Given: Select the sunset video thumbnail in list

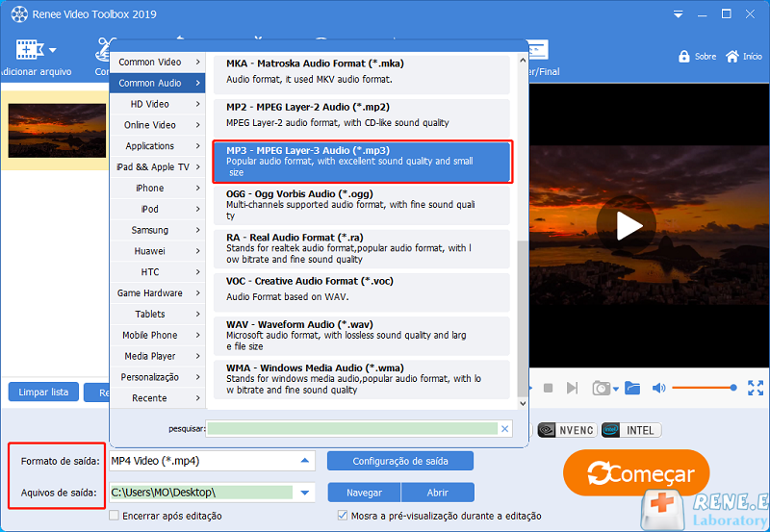Looking at the screenshot, I should (x=57, y=131).
